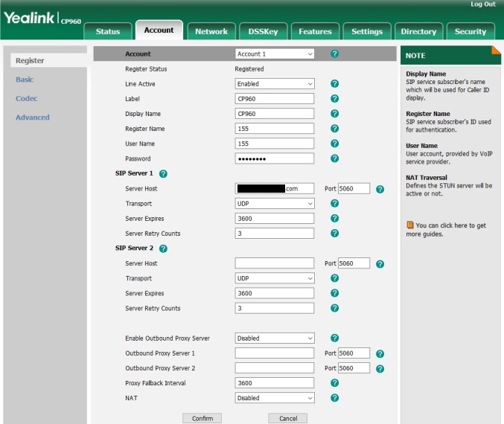504x424 pixels.
Task: Open the NAT Disabled dropdown
Action: [x=275, y=398]
